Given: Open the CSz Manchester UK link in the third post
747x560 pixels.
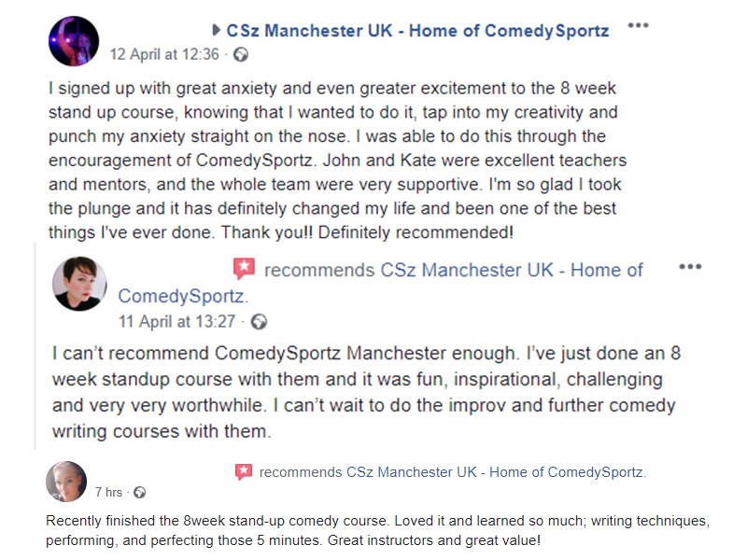Looking at the screenshot, I should click(x=496, y=472).
